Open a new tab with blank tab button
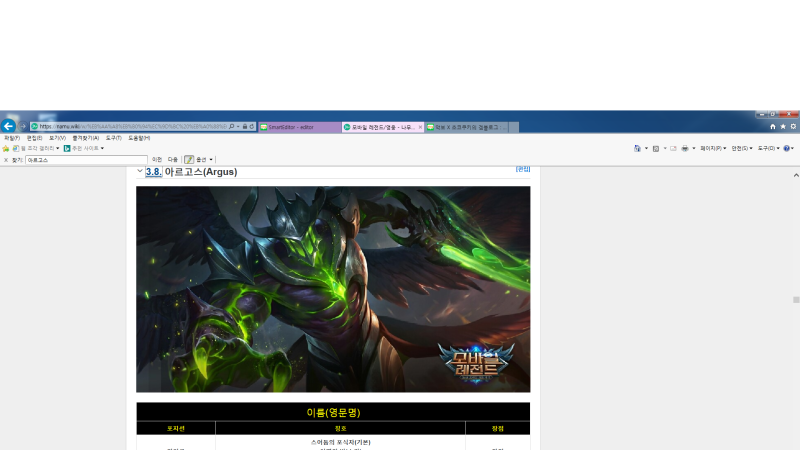 [514, 127]
